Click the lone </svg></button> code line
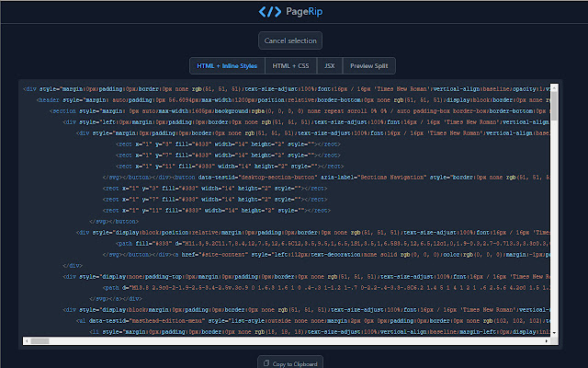The height and width of the screenshot is (368, 588). [x=114, y=222]
